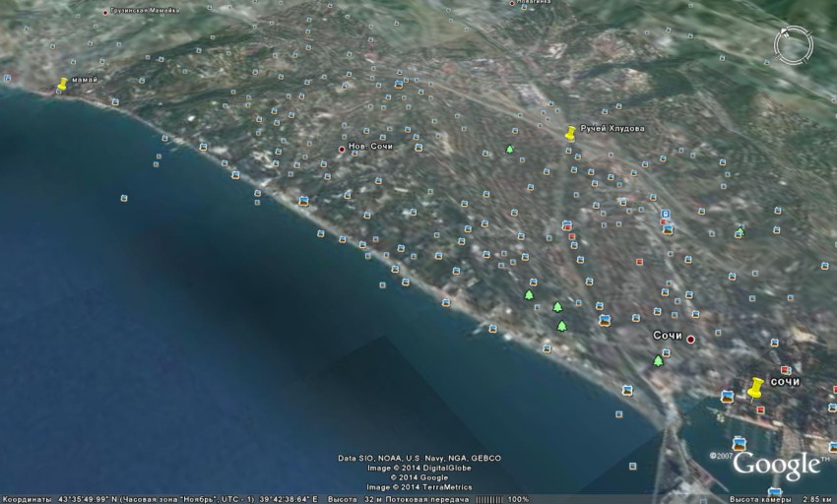Click the yellow pushpin labeled мамай

62,85
